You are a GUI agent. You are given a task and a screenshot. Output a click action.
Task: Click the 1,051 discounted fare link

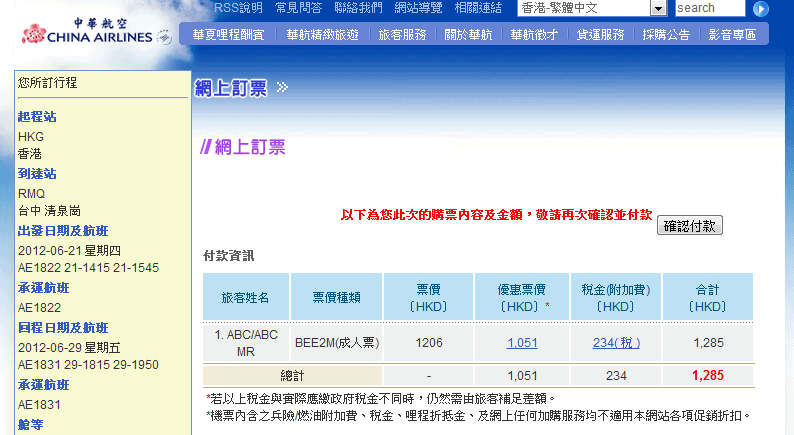pos(521,343)
